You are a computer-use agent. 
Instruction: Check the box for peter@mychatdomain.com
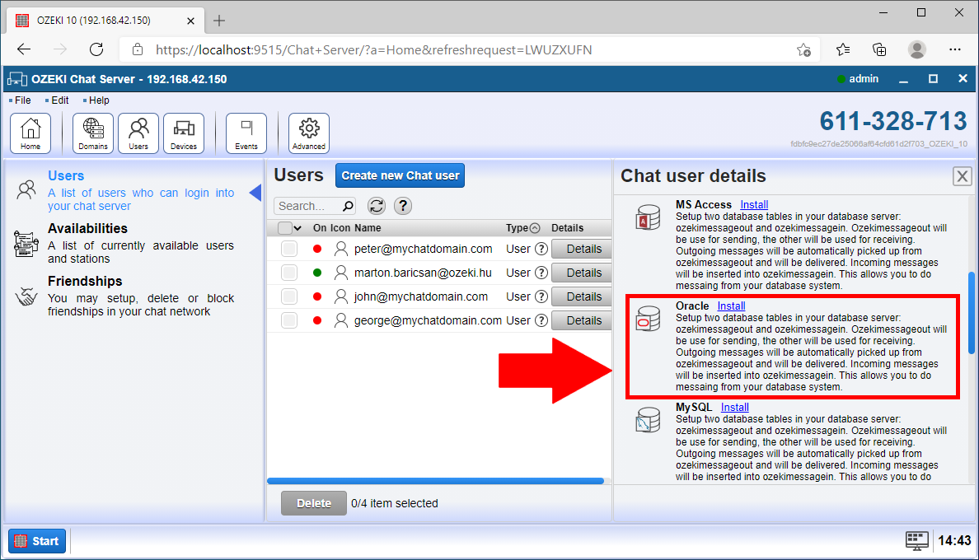click(x=289, y=248)
